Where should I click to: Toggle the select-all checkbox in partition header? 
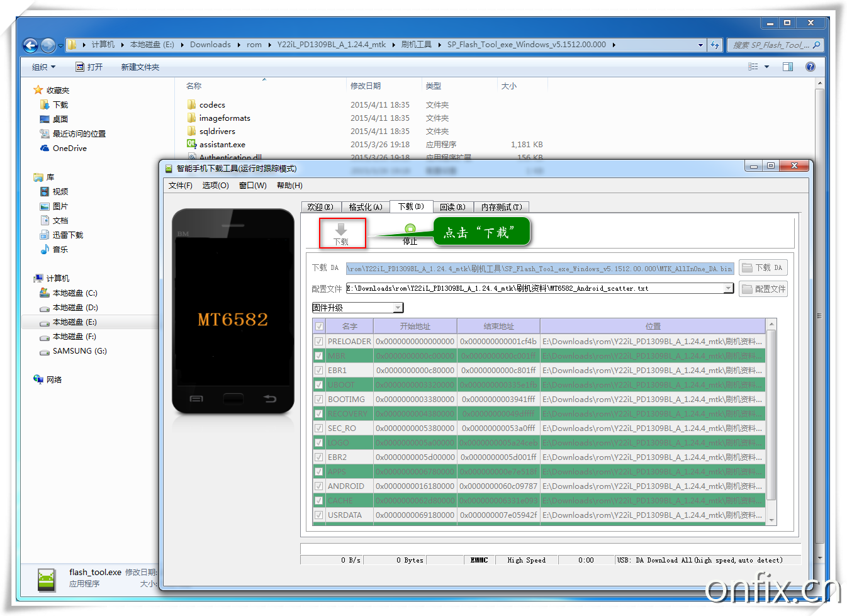pyautogui.click(x=319, y=327)
